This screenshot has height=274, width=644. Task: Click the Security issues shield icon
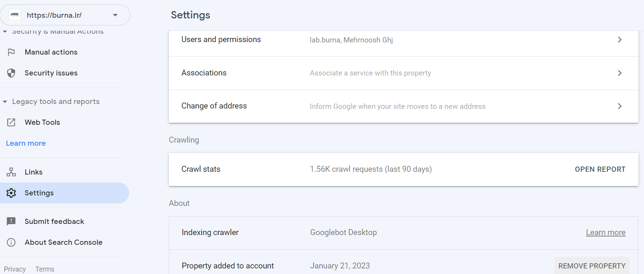[11, 73]
